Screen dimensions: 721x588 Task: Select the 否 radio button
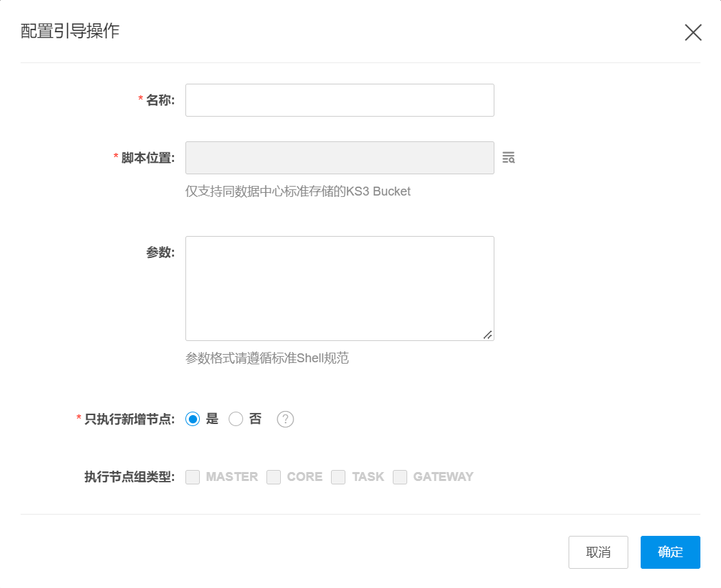(x=236, y=419)
